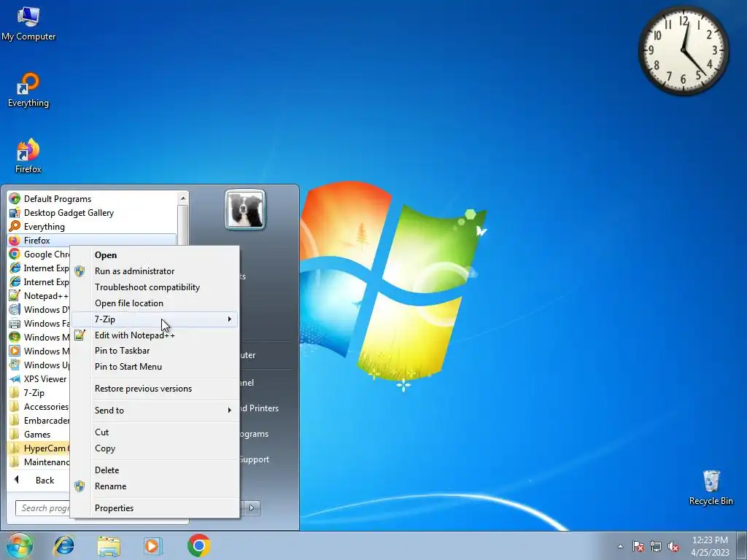Choose Cut from the context menu
Viewport: 747px width, 560px height.
[x=155, y=432]
